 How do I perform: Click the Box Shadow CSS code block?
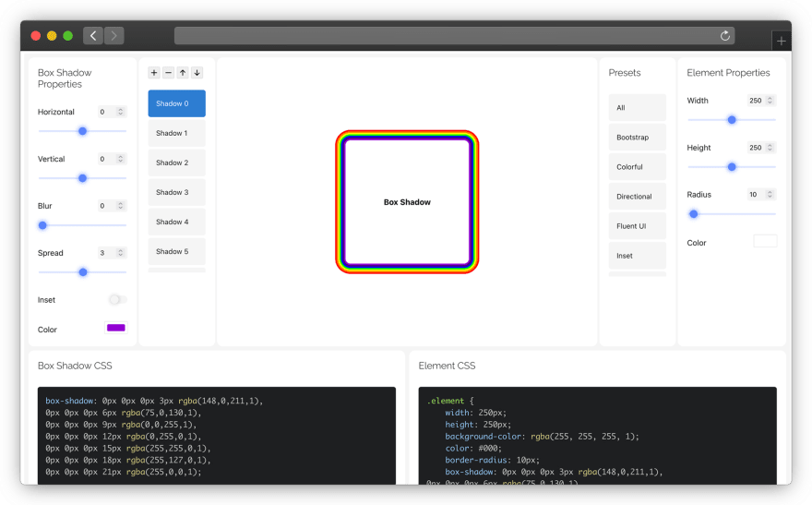tap(217, 436)
